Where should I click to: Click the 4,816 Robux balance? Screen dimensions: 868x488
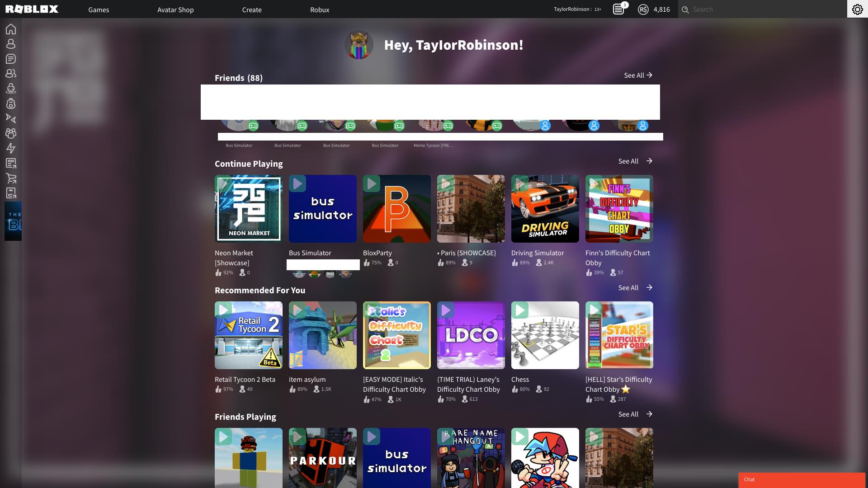pyautogui.click(x=661, y=9)
